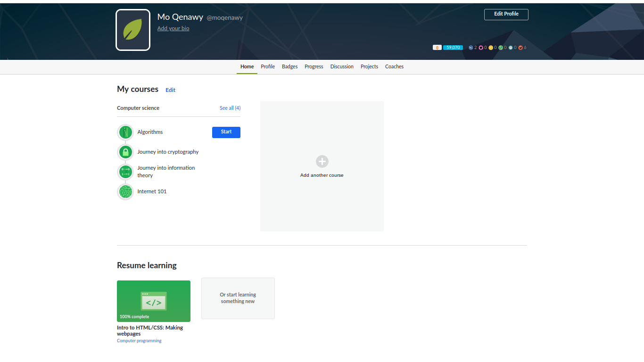
Task: Open the Discussion tab
Action: (342, 67)
